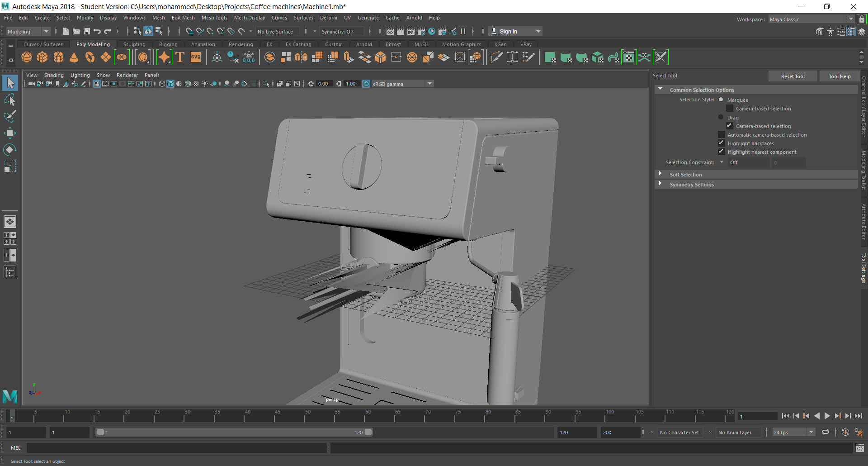868x466 pixels.
Task: Open the Mesh Tools menu
Action: [x=214, y=18]
